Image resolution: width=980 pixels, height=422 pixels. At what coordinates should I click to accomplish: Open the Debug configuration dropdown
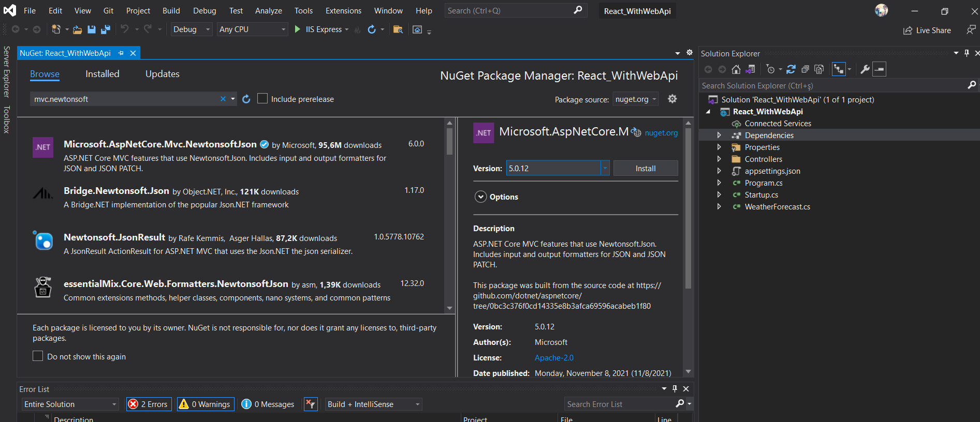pyautogui.click(x=192, y=29)
